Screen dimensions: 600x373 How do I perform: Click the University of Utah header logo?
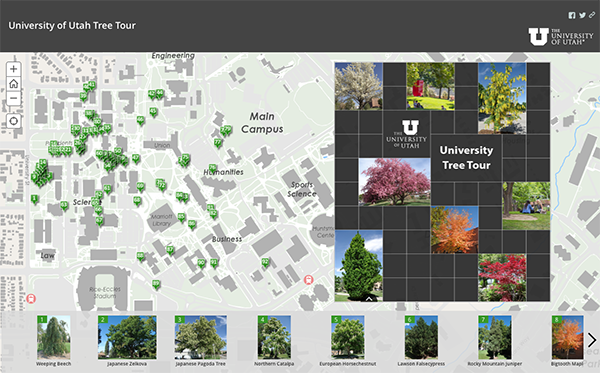point(561,37)
